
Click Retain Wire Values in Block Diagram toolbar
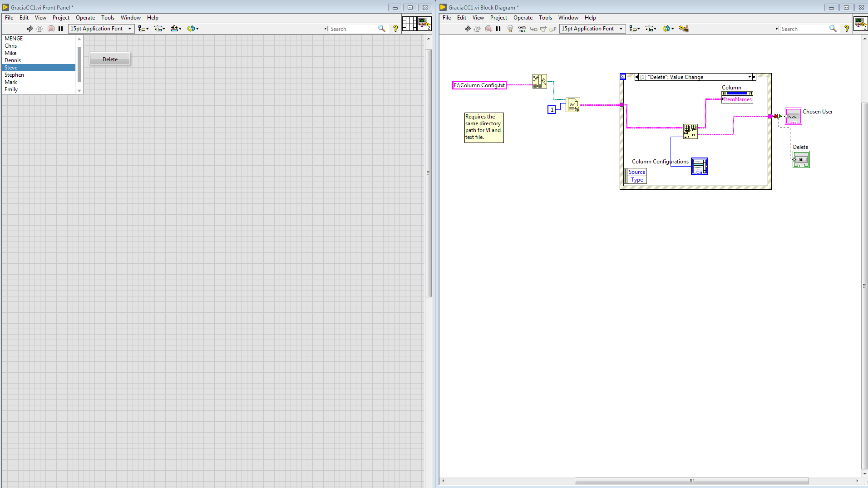tap(522, 29)
